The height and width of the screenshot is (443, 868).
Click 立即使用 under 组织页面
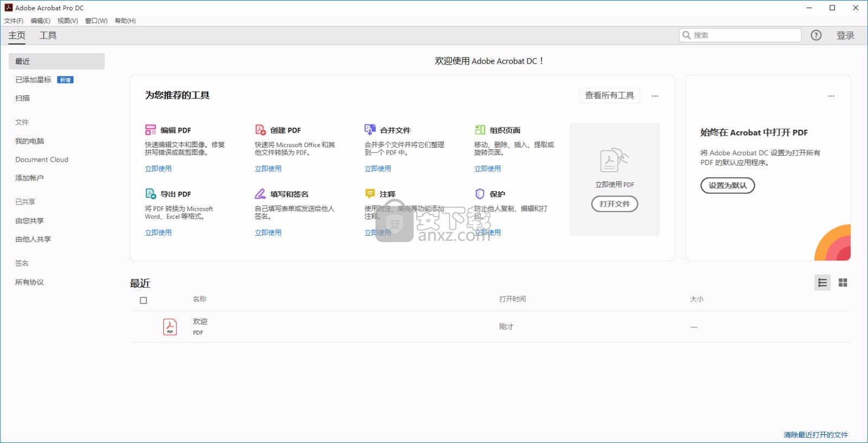coord(488,169)
